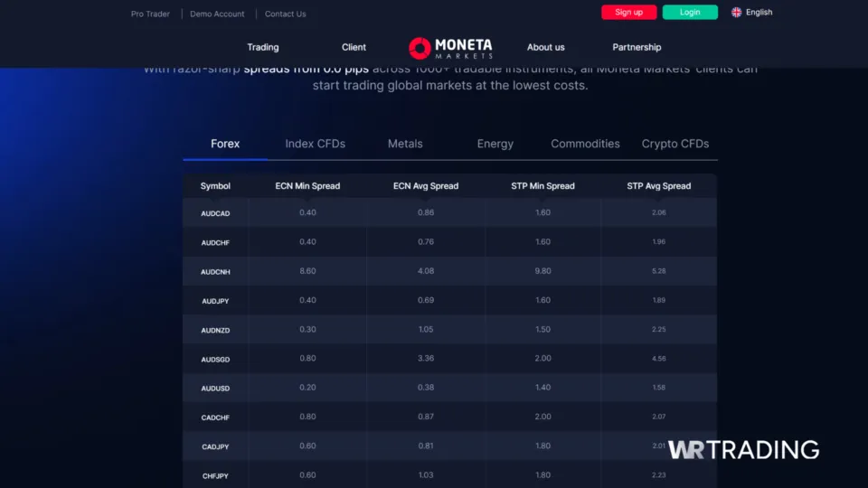Open the Crypto CFDs tab
The image size is (868, 488).
tap(675, 144)
